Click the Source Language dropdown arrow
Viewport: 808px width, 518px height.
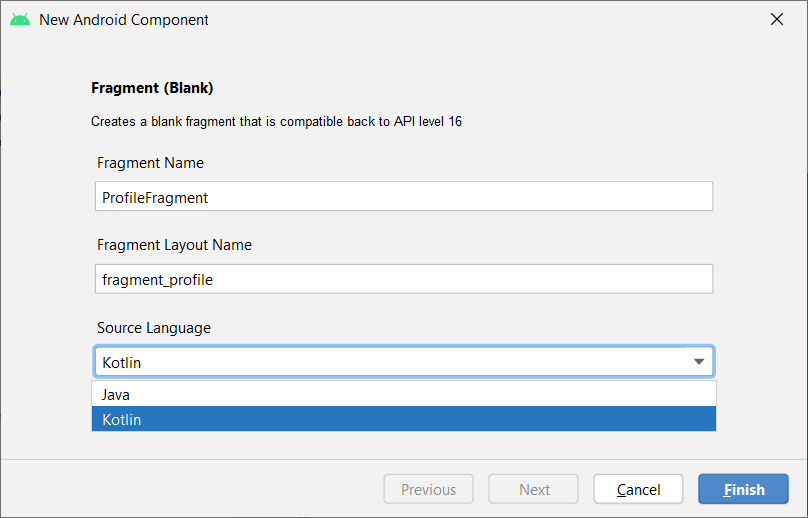[699, 362]
